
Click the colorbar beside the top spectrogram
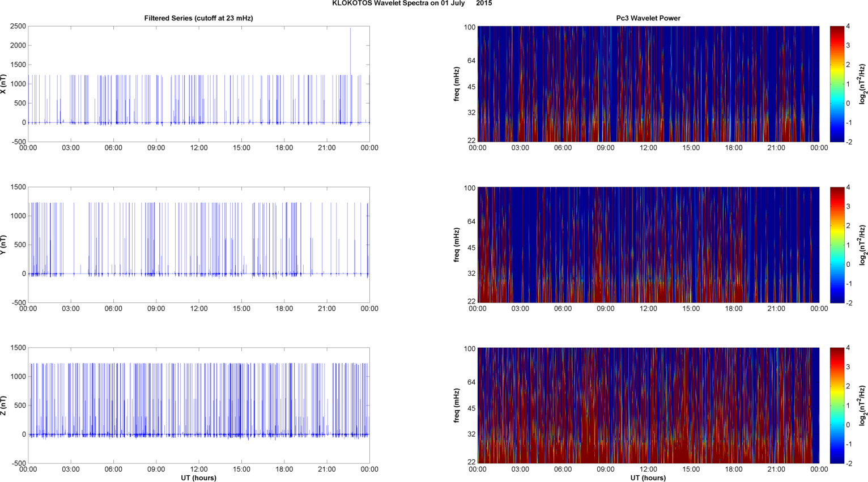(x=837, y=84)
